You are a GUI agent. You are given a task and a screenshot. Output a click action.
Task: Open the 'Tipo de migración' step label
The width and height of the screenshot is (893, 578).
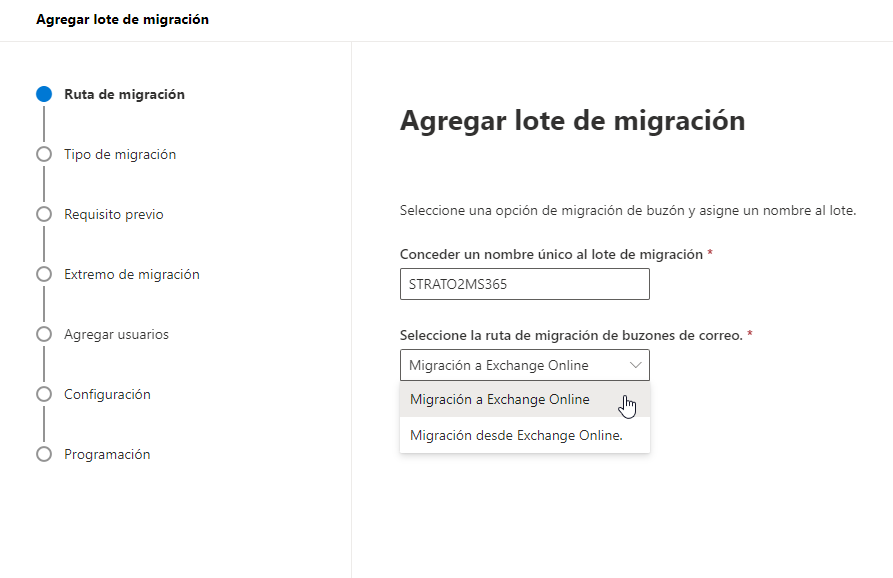click(120, 154)
